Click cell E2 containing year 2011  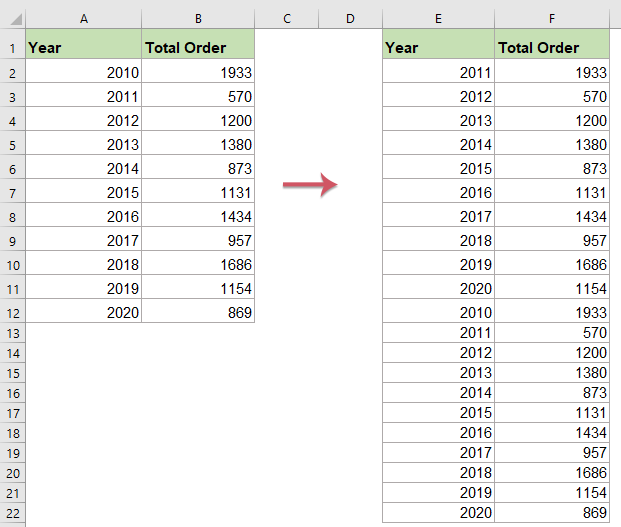(438, 72)
